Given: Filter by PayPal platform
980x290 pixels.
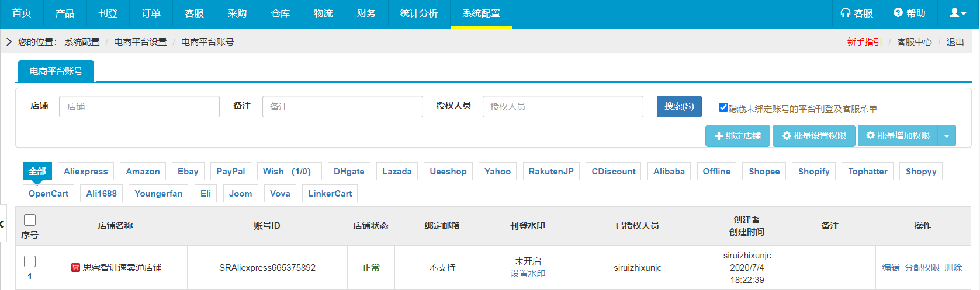Looking at the screenshot, I should tap(231, 172).
